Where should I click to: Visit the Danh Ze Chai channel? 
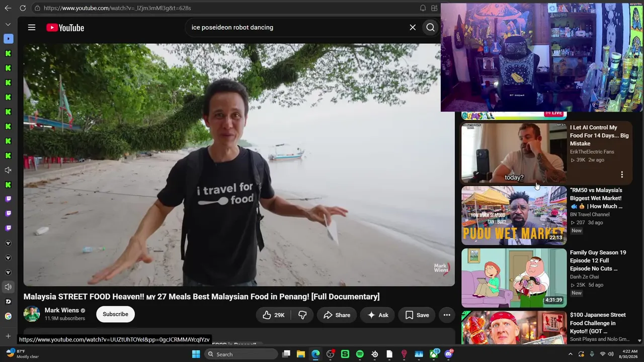coord(585,277)
